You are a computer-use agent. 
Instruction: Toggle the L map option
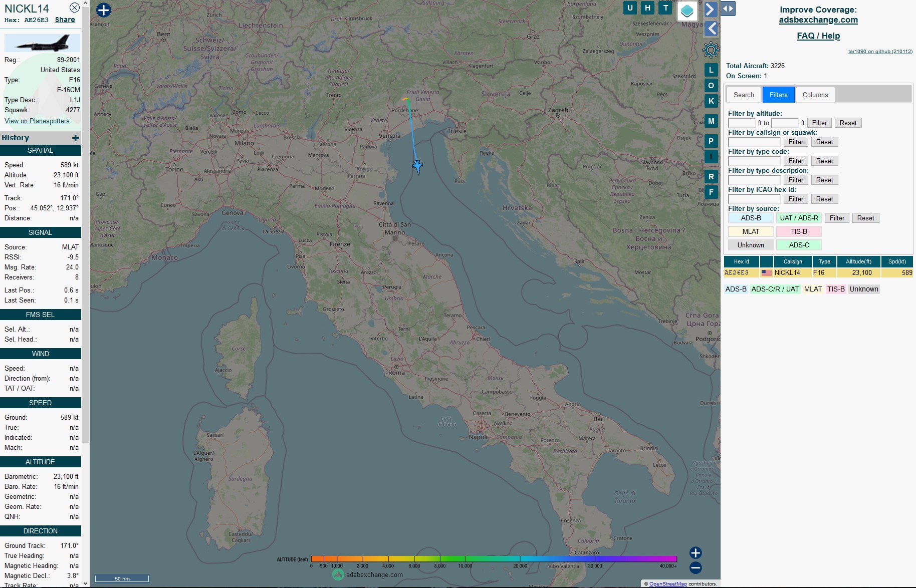(711, 70)
